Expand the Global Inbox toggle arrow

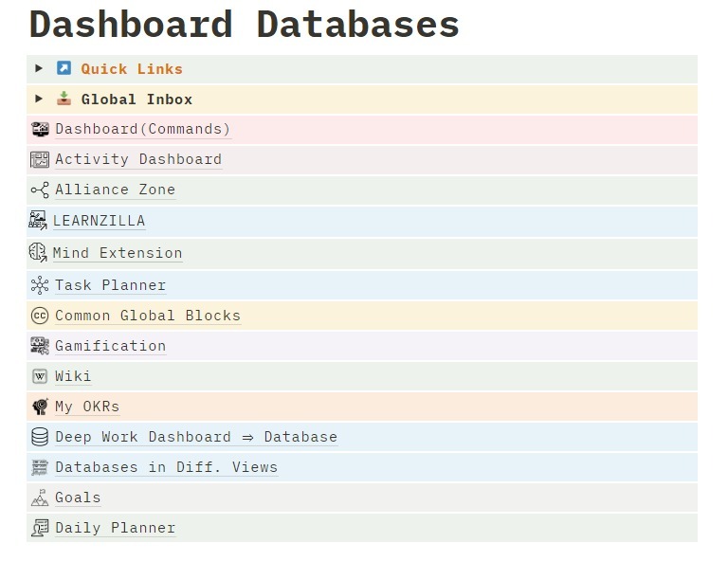click(39, 99)
